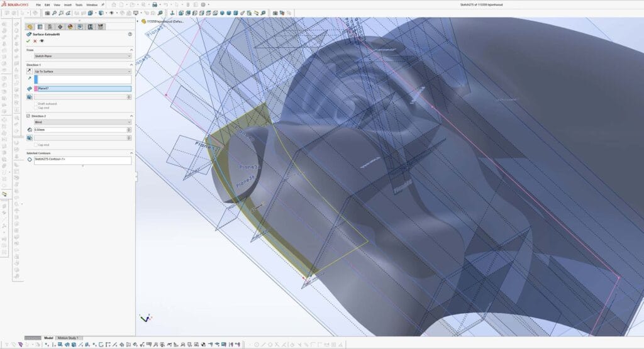This screenshot has width=644, height=349.
Task: Open the From 'Sketch Plane' dropdown
Action: [x=82, y=56]
